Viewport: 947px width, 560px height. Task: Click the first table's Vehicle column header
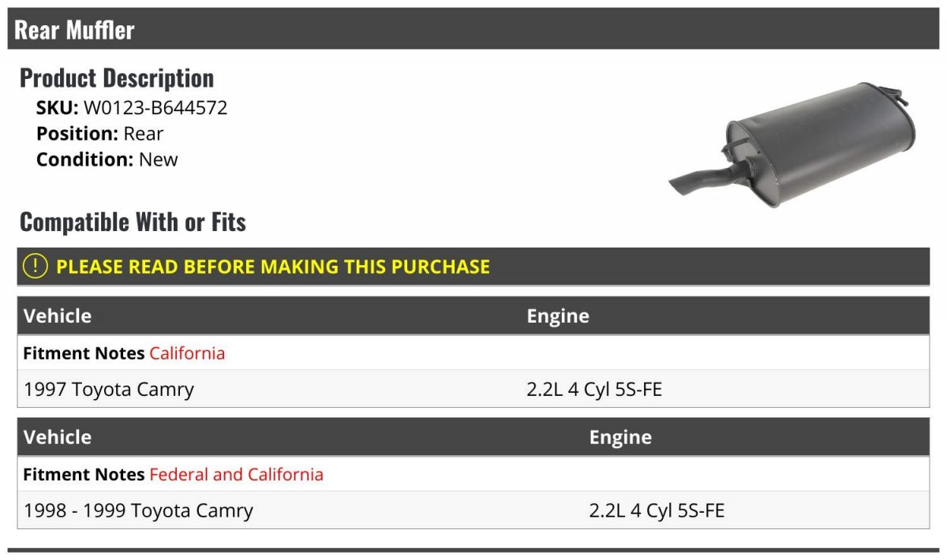58,316
